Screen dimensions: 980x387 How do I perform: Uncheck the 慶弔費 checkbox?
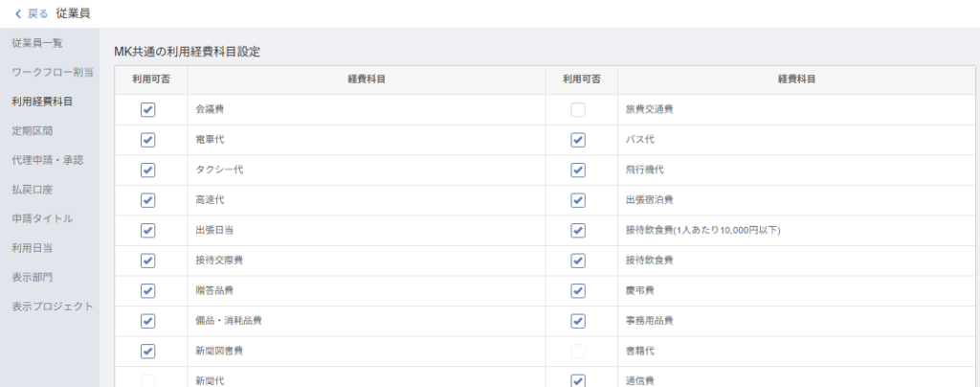[577, 290]
